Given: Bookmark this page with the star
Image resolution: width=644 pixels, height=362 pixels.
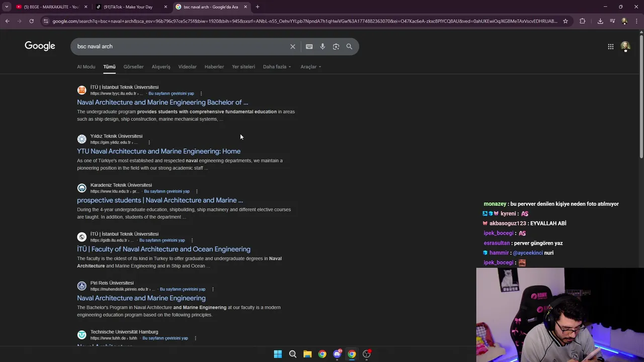Looking at the screenshot, I should (x=566, y=21).
